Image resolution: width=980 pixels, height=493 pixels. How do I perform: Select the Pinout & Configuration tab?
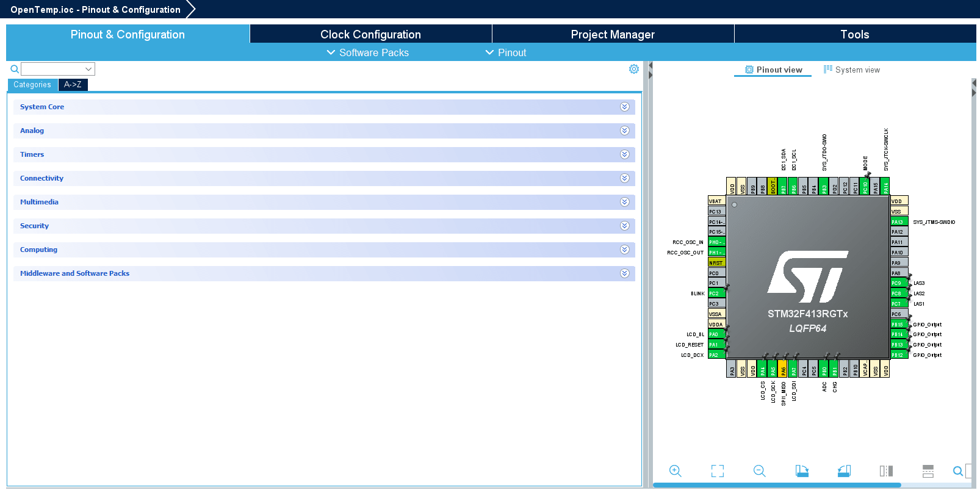pyautogui.click(x=128, y=34)
